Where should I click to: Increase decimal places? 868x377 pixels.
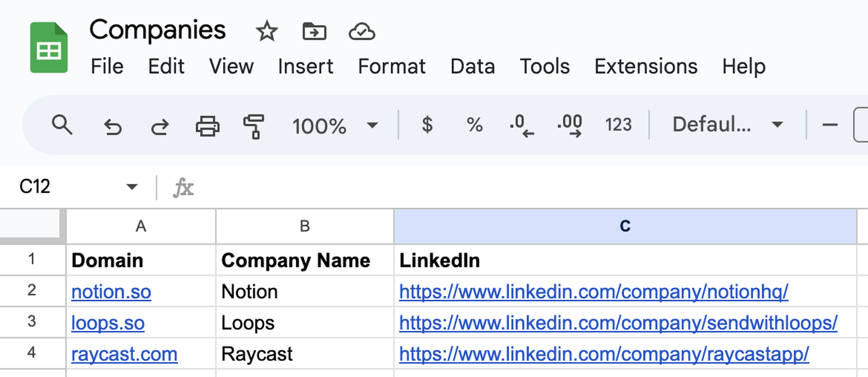tap(569, 126)
